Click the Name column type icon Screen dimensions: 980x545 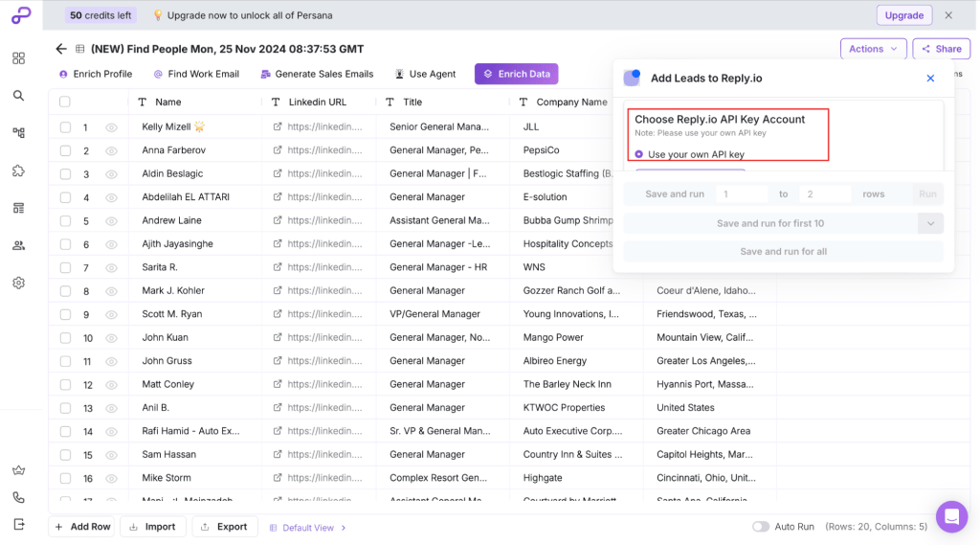click(x=143, y=102)
